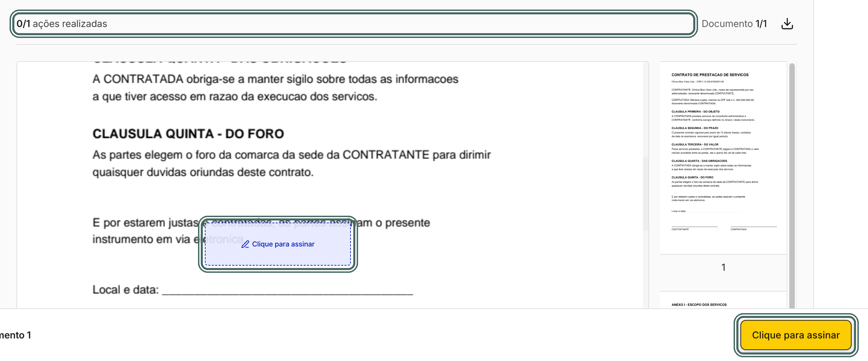Click the thumbnail panel vertical scrollbar
Viewport: 868px width, 361px height.
click(x=792, y=185)
